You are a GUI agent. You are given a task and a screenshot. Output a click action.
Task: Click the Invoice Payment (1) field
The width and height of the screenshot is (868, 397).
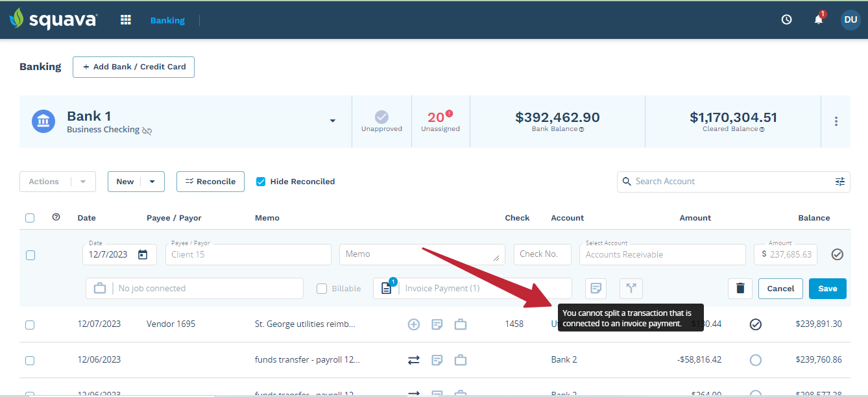pos(472,288)
